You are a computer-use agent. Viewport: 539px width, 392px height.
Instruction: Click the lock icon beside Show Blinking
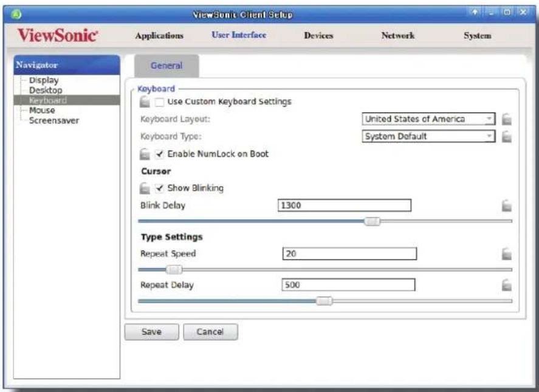(145, 188)
